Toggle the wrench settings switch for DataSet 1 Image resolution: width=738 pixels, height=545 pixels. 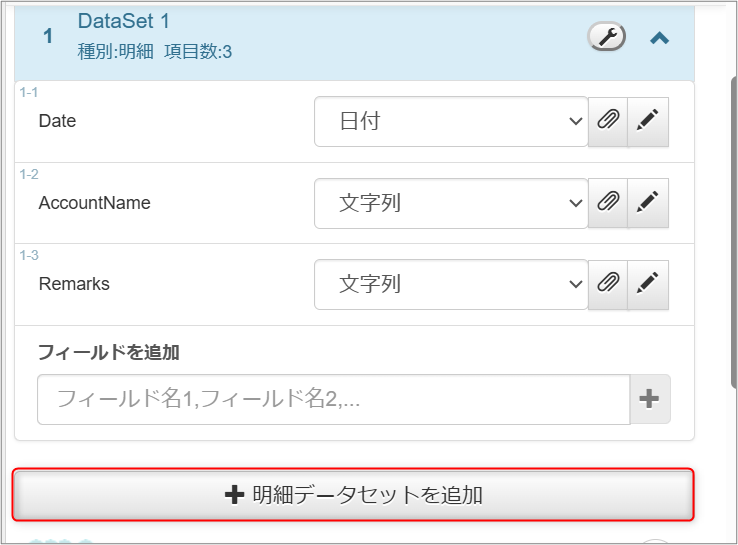pyautogui.click(x=606, y=37)
